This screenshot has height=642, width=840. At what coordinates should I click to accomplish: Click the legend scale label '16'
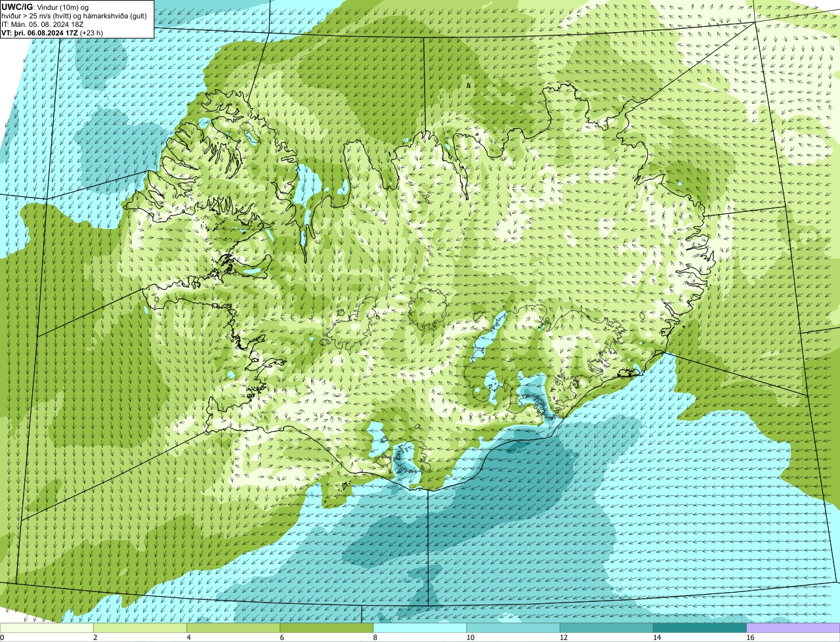(x=750, y=637)
